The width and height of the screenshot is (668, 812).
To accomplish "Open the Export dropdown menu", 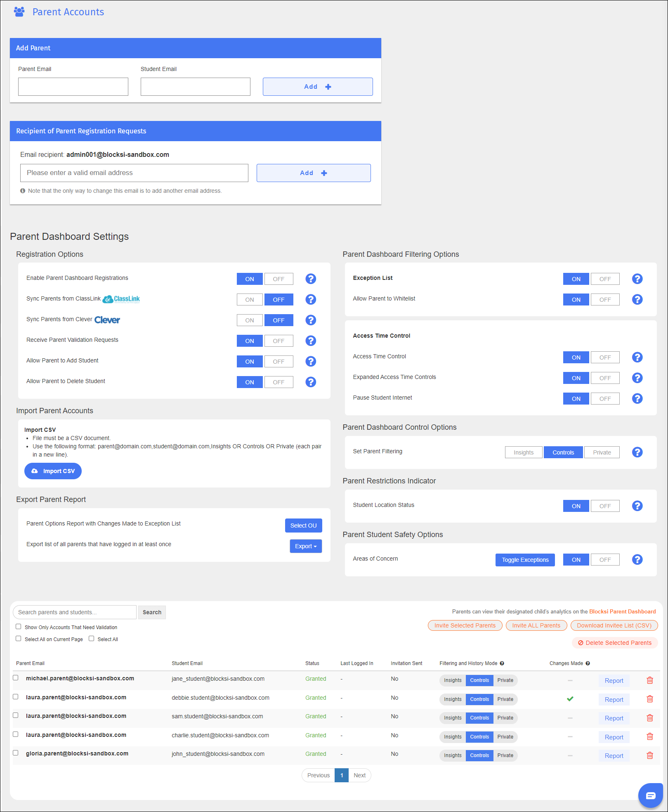I will (306, 546).
